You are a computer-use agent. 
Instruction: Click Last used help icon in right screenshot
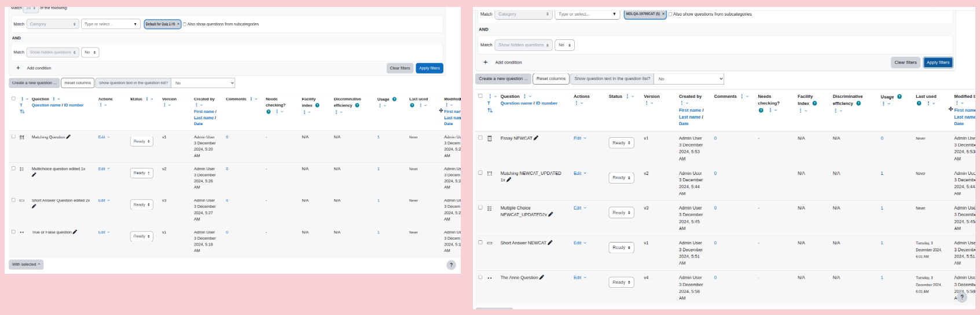[x=919, y=103]
